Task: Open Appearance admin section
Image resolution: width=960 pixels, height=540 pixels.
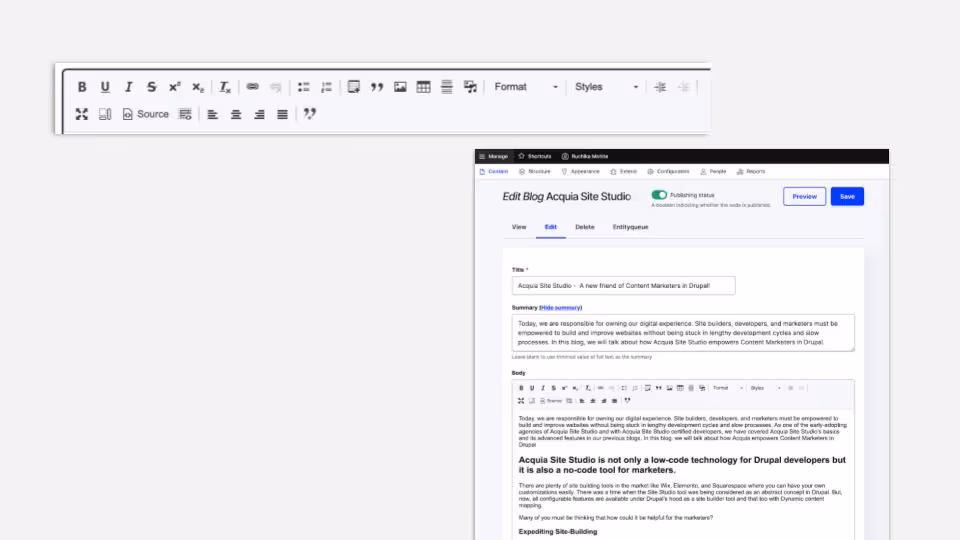Action: tap(580, 171)
